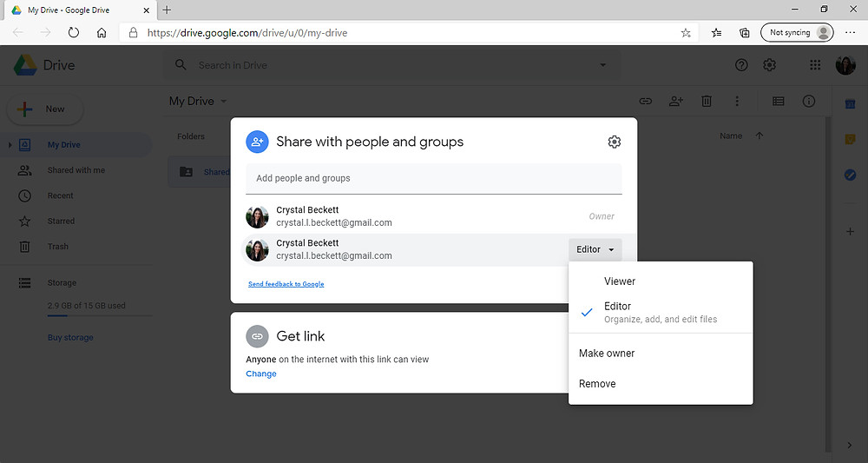Go to browser home page
The height and width of the screenshot is (463, 868).
(102, 33)
